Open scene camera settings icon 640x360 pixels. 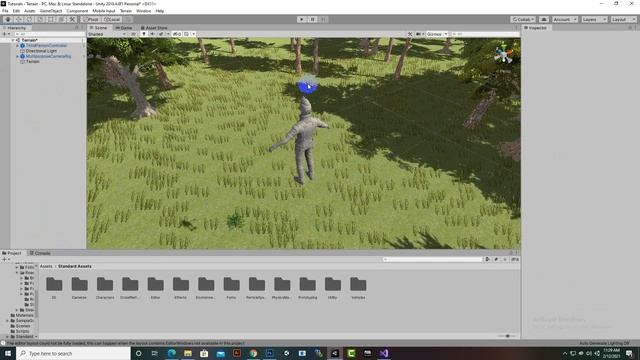click(x=418, y=34)
